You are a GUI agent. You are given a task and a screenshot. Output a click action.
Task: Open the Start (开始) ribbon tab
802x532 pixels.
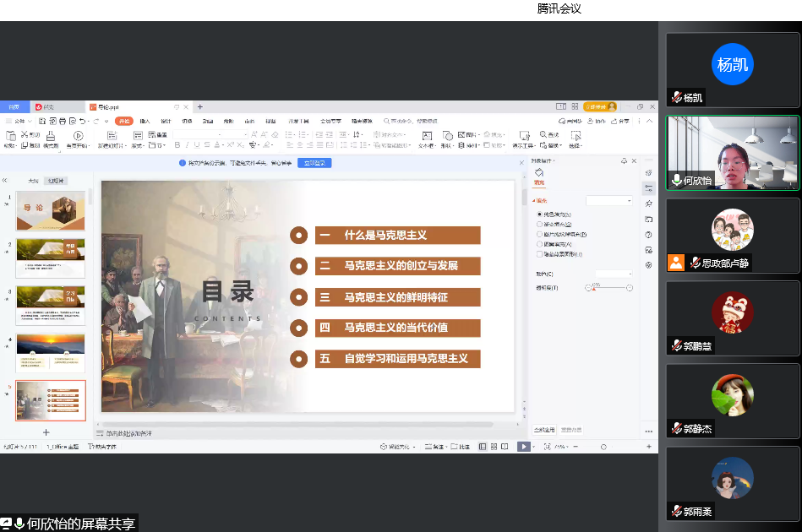tap(124, 121)
